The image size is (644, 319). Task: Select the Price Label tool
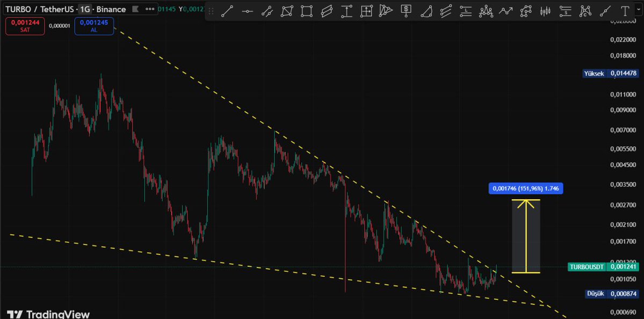click(407, 11)
